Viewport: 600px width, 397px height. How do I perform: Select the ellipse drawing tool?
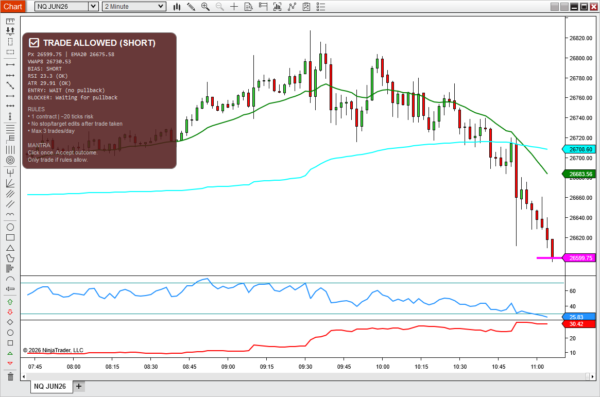10,227
